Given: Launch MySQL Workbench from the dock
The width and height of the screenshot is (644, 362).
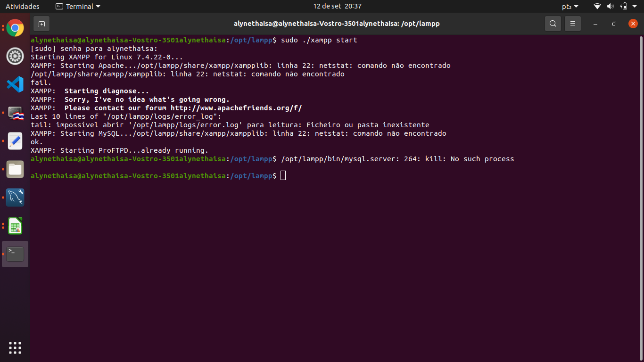Looking at the screenshot, I should pyautogui.click(x=15, y=197).
